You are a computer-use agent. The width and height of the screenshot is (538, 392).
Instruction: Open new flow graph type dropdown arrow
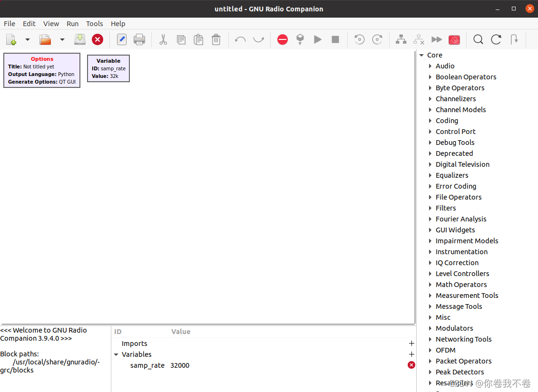click(28, 40)
